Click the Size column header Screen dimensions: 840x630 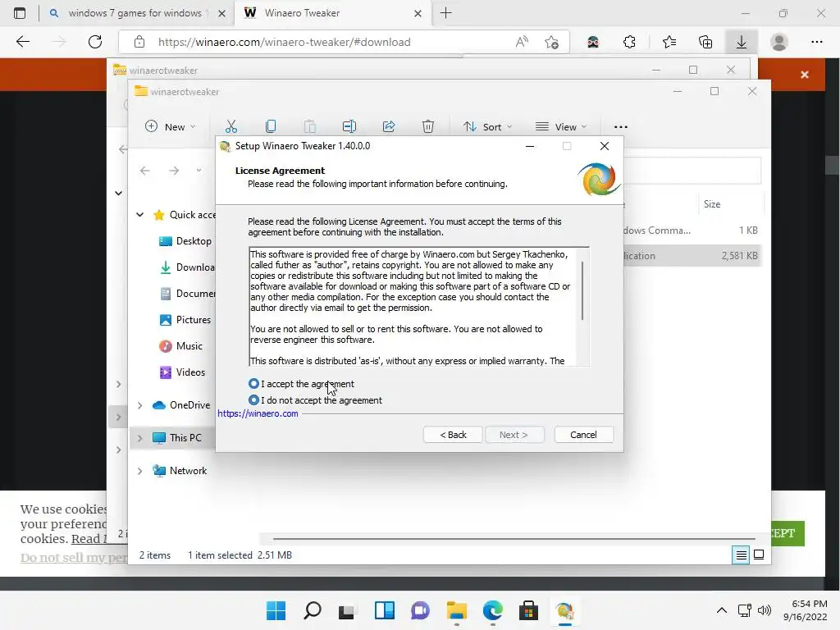pyautogui.click(x=712, y=204)
